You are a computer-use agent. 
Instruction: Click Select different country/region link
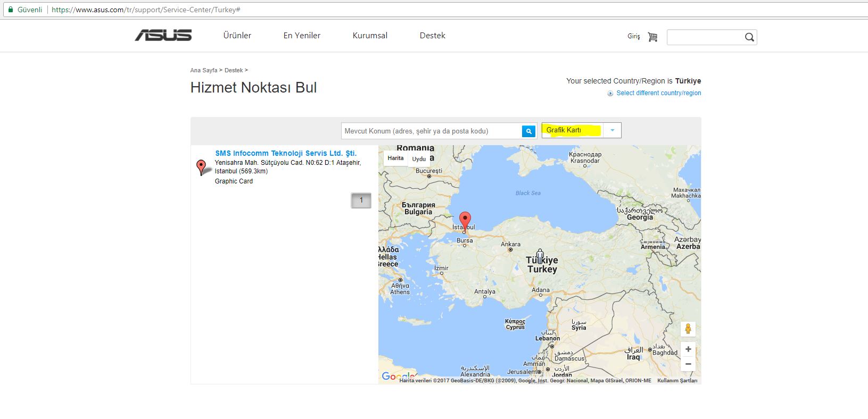click(658, 93)
